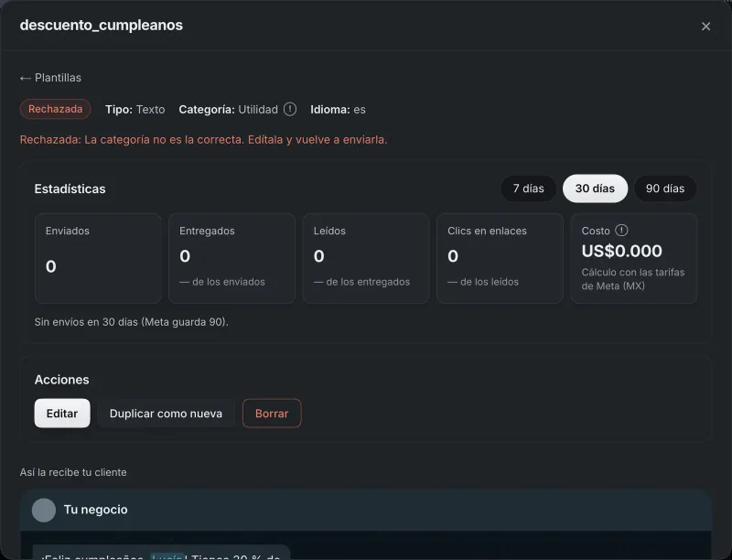This screenshot has height=560, width=732.
Task: Delete the template with Borrar
Action: (272, 413)
